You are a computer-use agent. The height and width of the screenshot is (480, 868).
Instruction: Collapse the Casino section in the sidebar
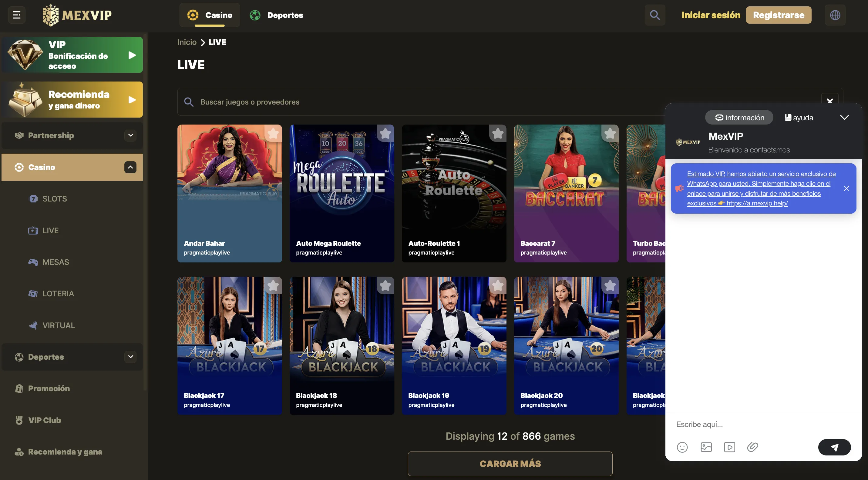130,167
